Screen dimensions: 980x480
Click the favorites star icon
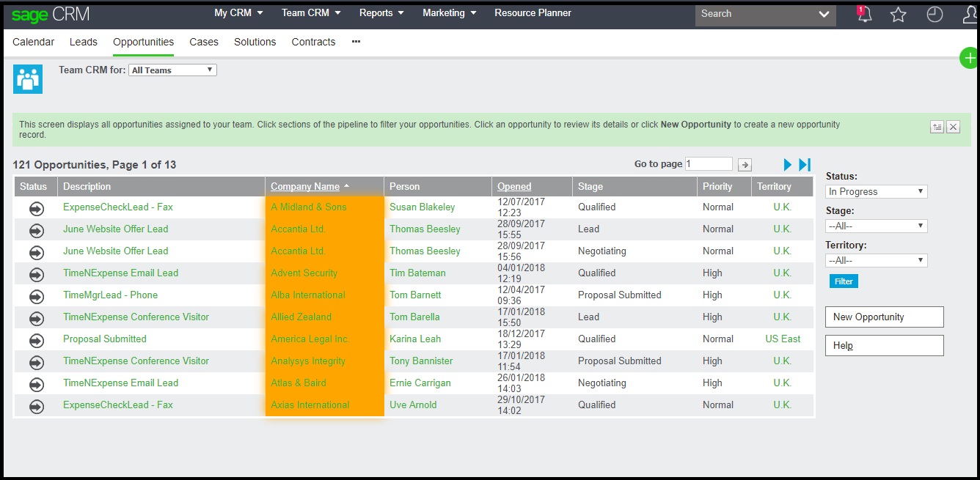899,15
